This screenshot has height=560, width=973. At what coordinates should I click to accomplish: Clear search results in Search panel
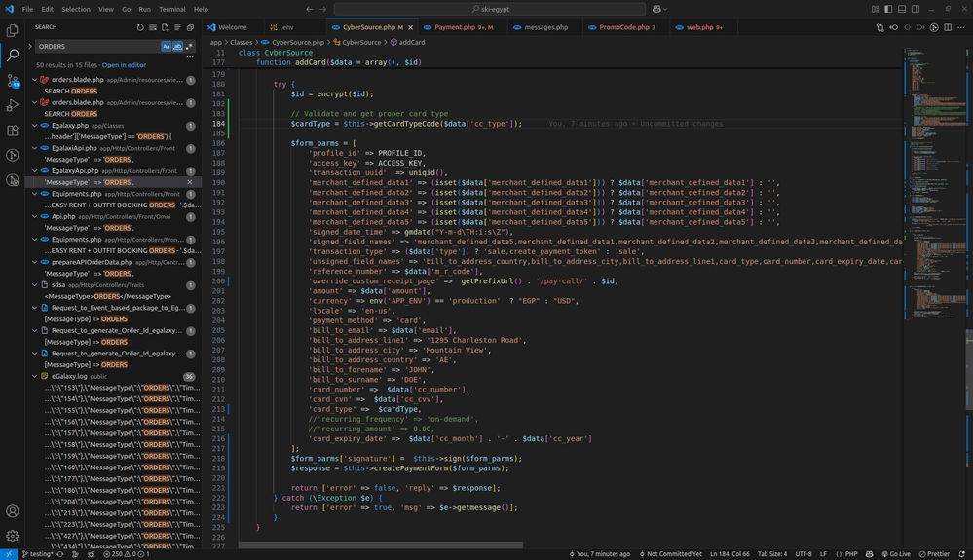pos(154,27)
